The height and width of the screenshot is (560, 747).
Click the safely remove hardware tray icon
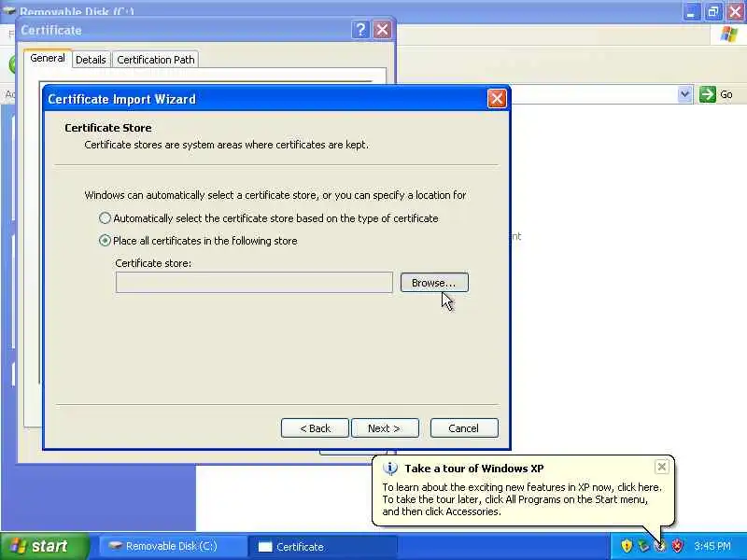pyautogui.click(x=643, y=546)
